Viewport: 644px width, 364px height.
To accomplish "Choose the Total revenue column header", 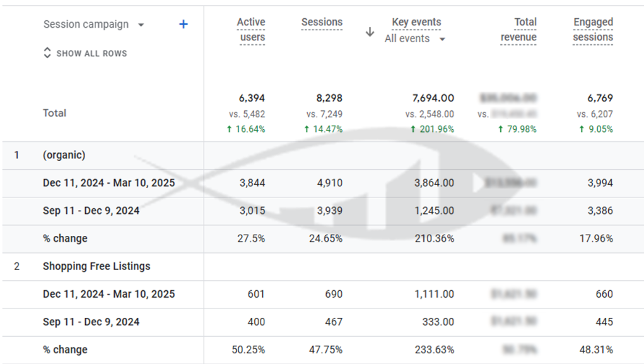I will pyautogui.click(x=518, y=30).
